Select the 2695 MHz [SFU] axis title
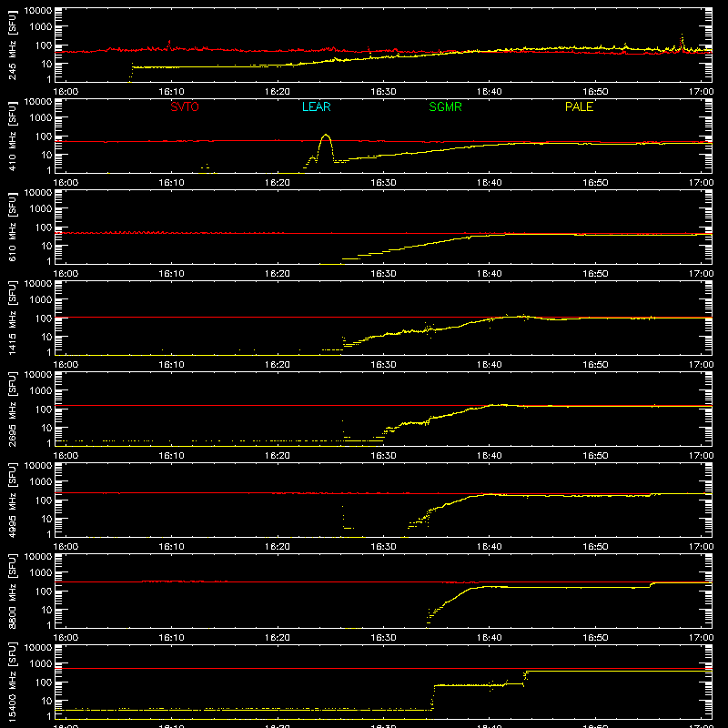The image size is (728, 728). tap(12, 409)
